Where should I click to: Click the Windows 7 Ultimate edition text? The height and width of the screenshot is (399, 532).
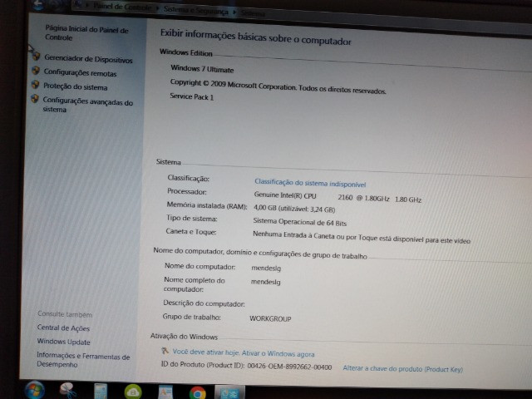click(202, 69)
